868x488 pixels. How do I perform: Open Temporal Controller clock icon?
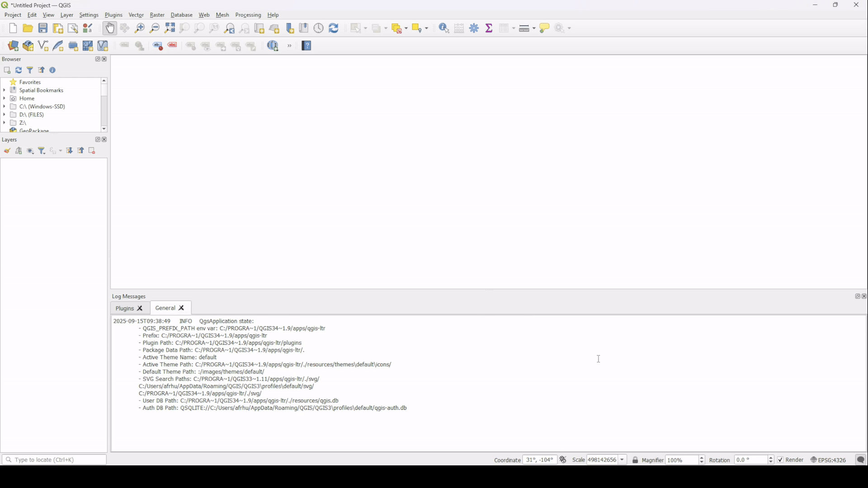click(x=319, y=28)
